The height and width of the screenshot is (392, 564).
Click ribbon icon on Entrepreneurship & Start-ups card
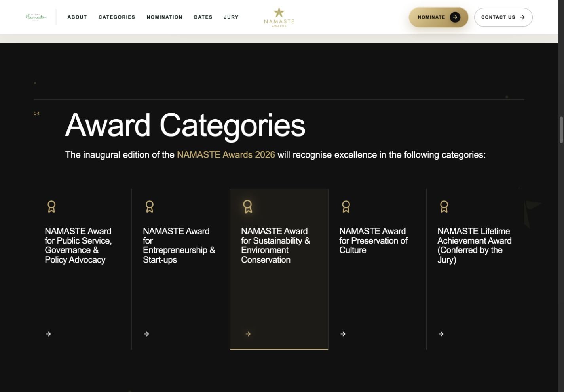pos(150,207)
